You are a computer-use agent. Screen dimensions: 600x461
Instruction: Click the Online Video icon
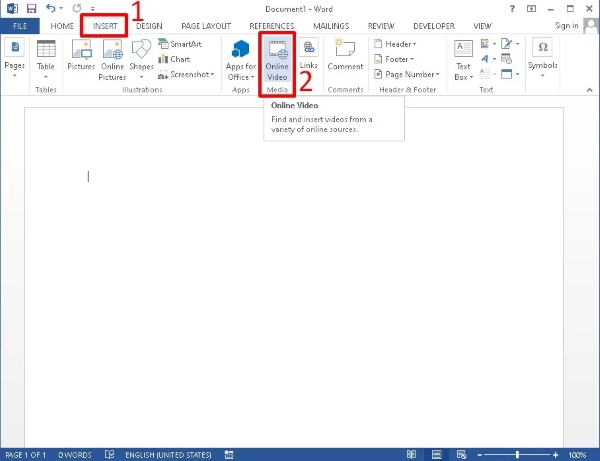tap(277, 50)
